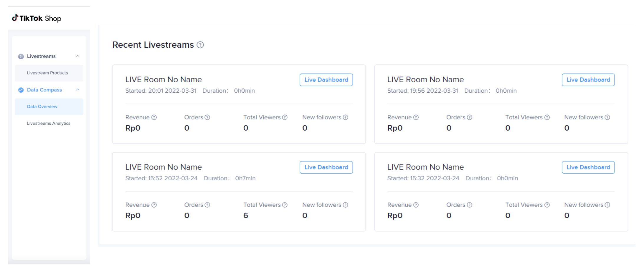This screenshot has height=270, width=644.
Task: Go to Livestreams Analytics page
Action: coord(49,124)
